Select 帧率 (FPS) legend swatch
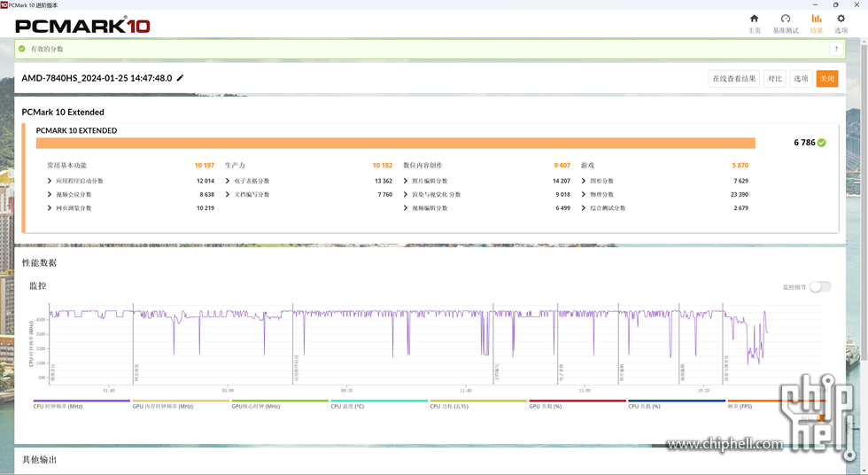Image resolution: width=868 pixels, height=475 pixels. click(776, 401)
